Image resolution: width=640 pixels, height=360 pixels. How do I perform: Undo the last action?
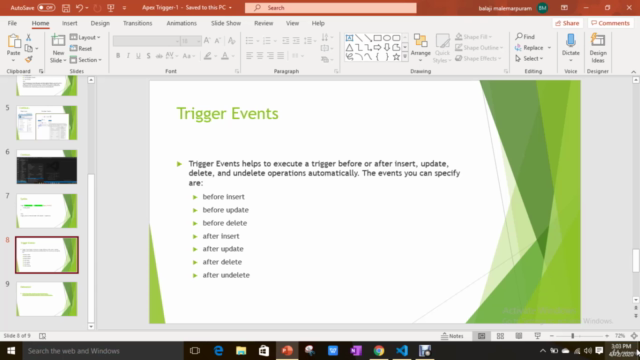(x=80, y=8)
